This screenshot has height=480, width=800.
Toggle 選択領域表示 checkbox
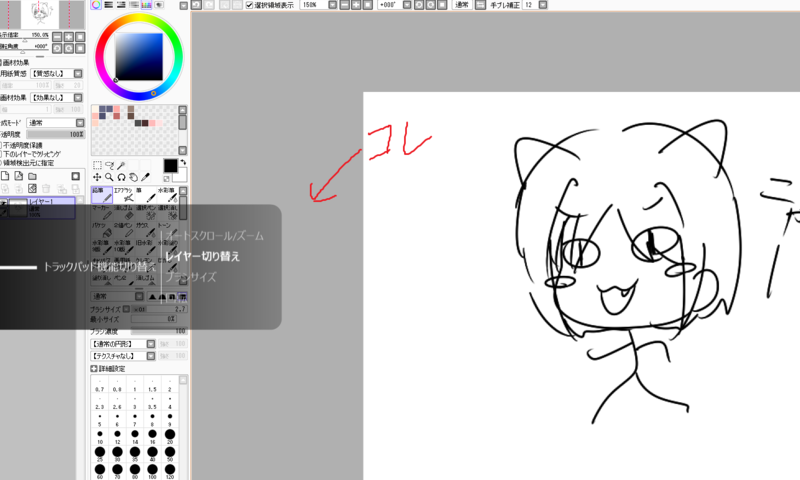click(x=249, y=5)
